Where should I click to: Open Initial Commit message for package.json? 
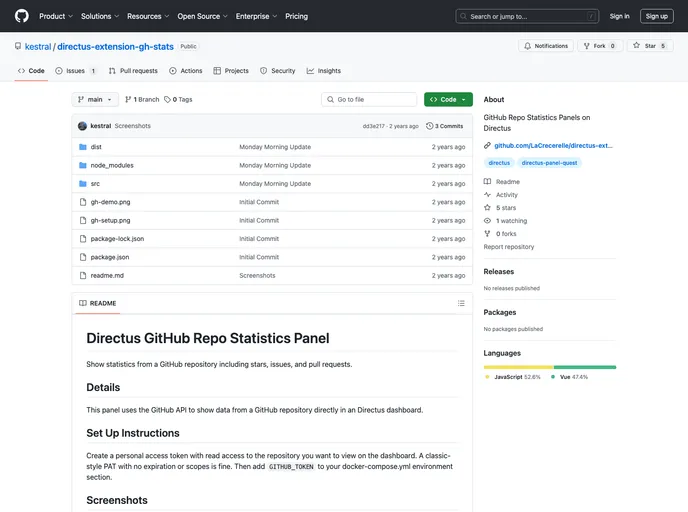(x=259, y=258)
